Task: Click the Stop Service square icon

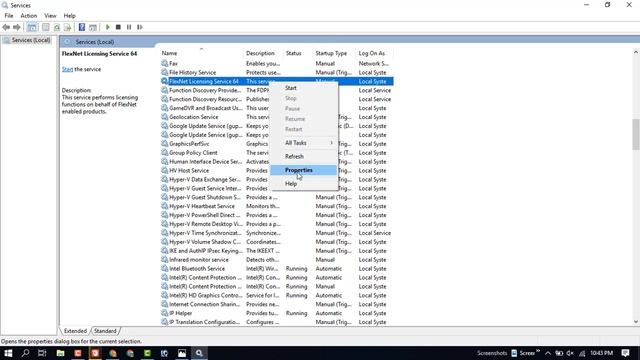Action: pos(118,27)
